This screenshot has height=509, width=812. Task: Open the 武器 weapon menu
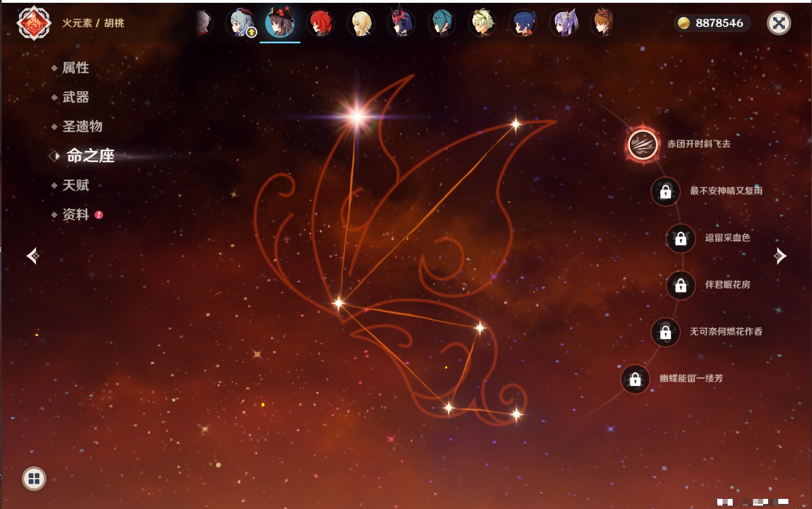[75, 97]
